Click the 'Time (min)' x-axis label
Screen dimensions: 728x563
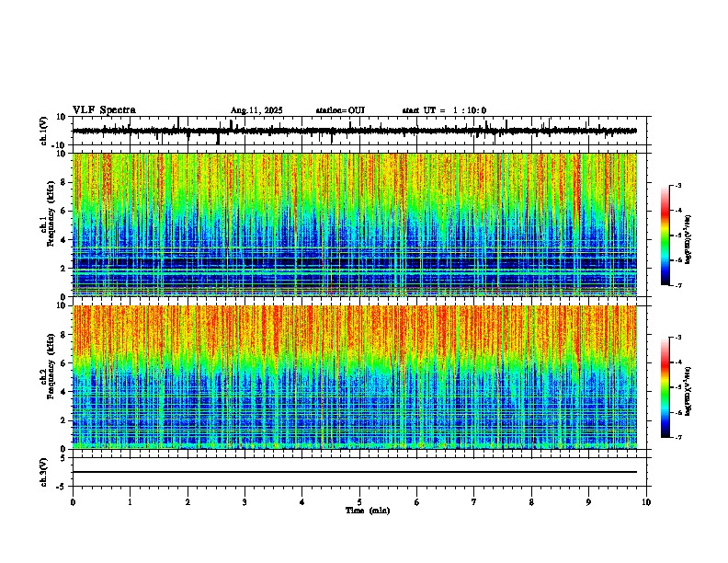(368, 511)
